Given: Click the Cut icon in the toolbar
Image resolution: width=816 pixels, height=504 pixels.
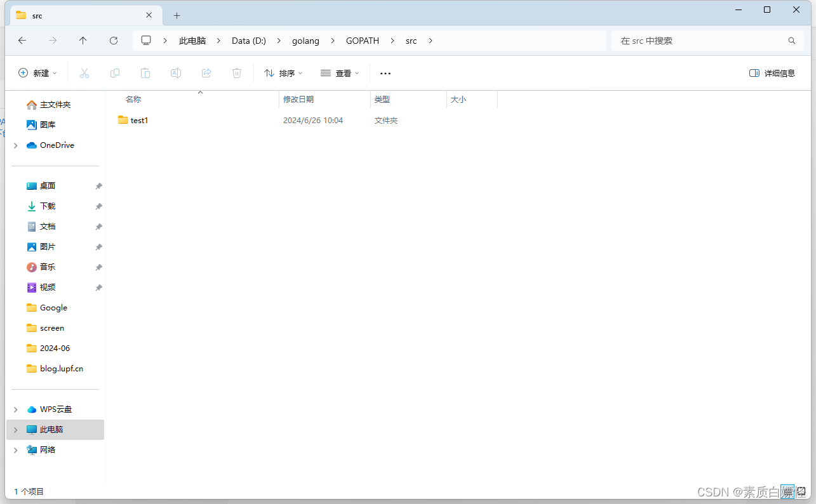Looking at the screenshot, I should coord(84,73).
